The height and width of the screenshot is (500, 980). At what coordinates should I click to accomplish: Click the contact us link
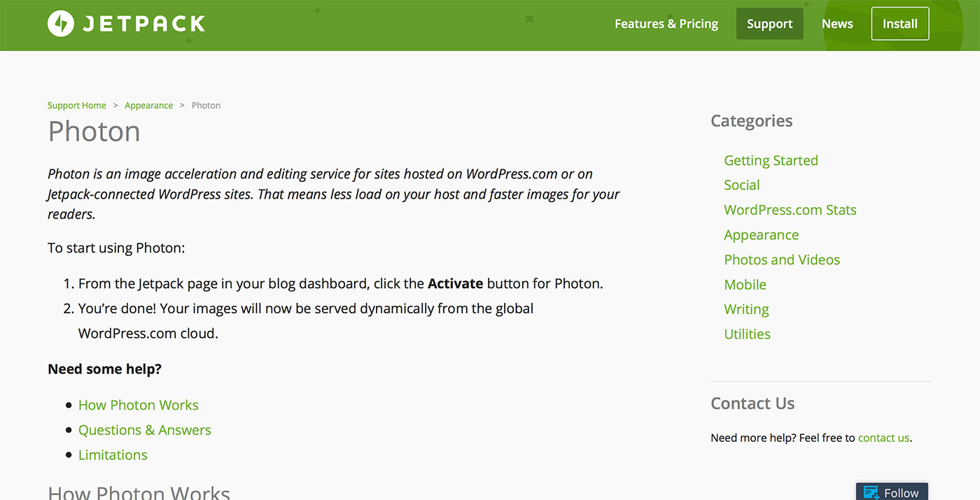coord(883,438)
